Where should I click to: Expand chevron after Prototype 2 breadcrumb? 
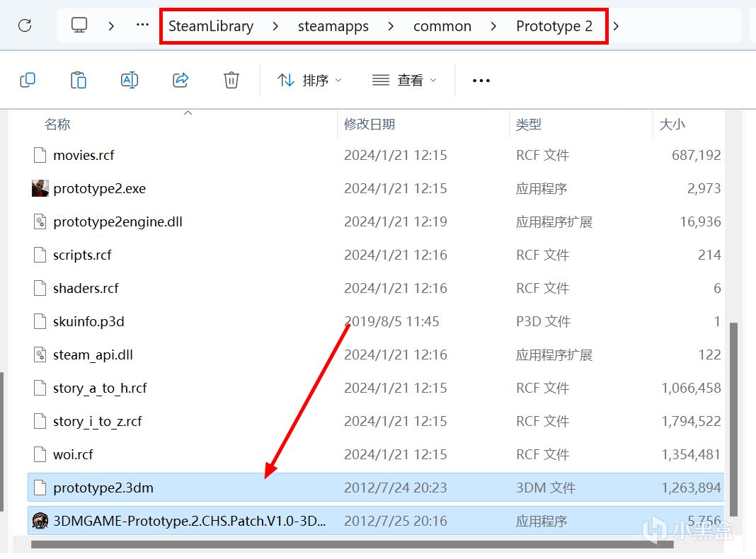[616, 26]
